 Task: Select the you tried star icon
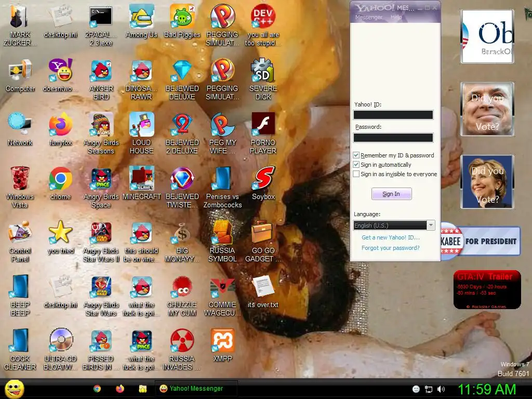[60, 237]
